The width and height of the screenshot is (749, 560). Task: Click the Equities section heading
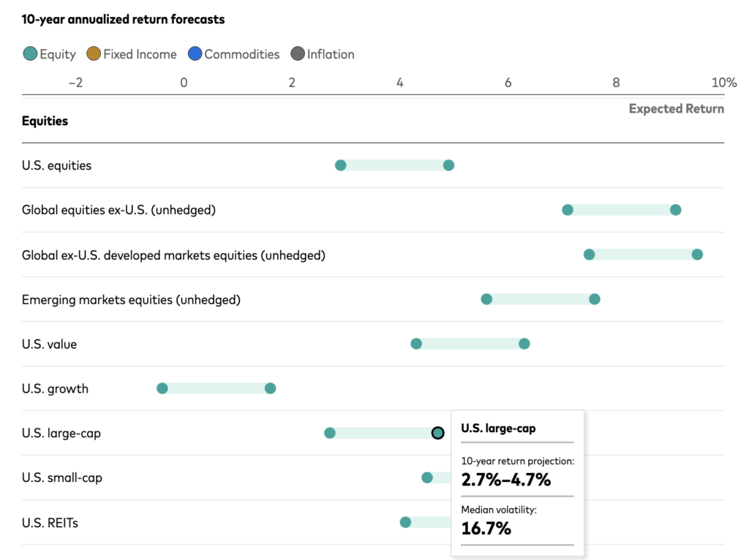(x=45, y=121)
